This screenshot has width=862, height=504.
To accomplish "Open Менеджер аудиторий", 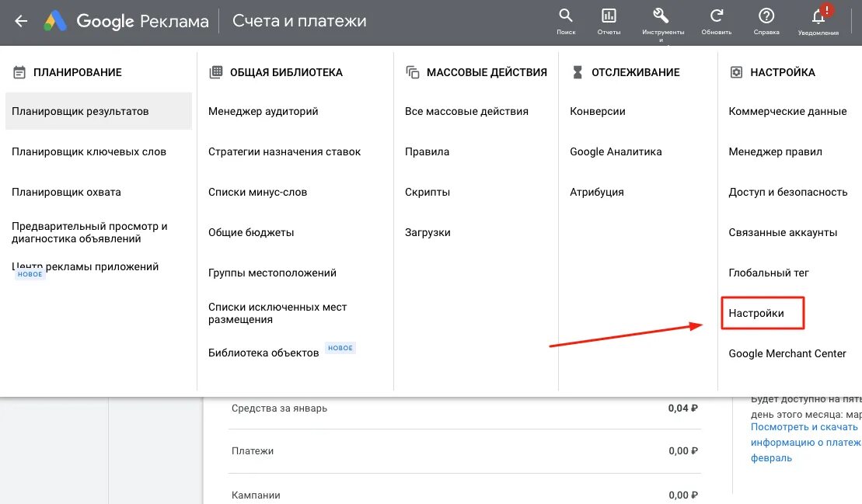I will click(263, 112).
